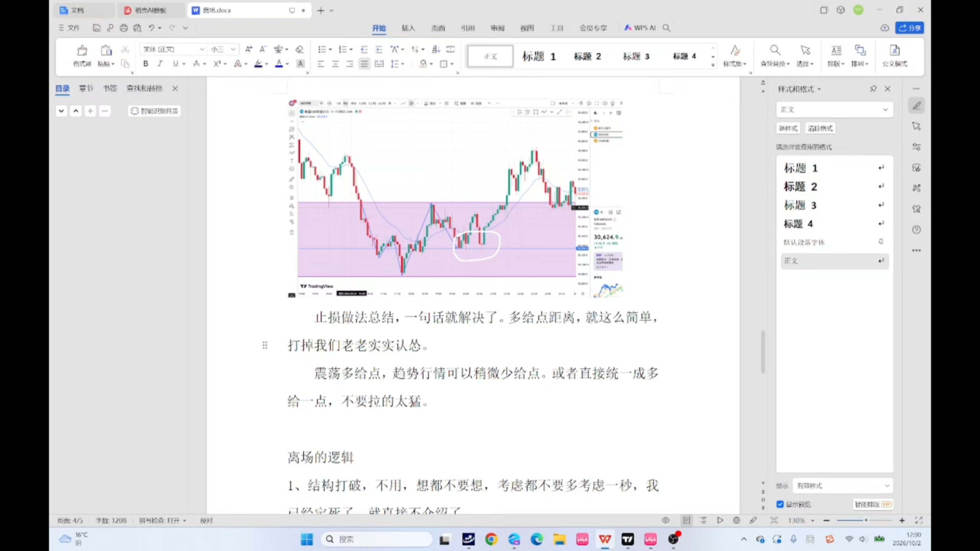Toggle justified alignment button

pos(364,64)
